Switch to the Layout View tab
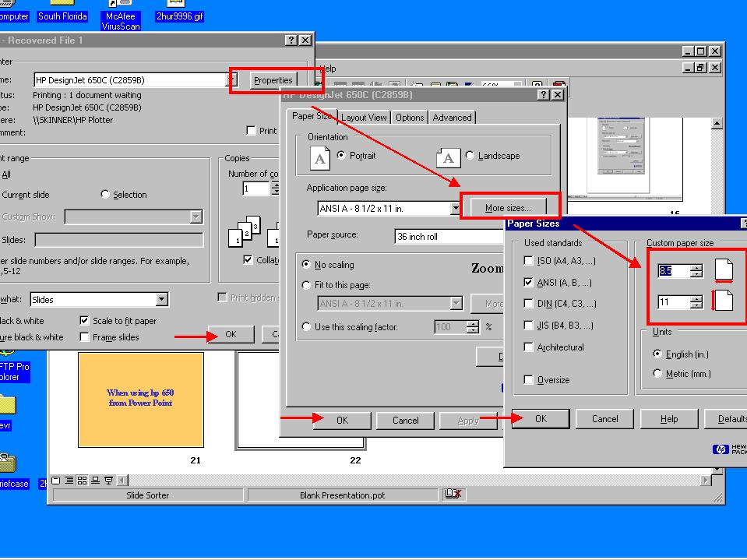Viewport: 747px width, 560px height. click(x=364, y=118)
